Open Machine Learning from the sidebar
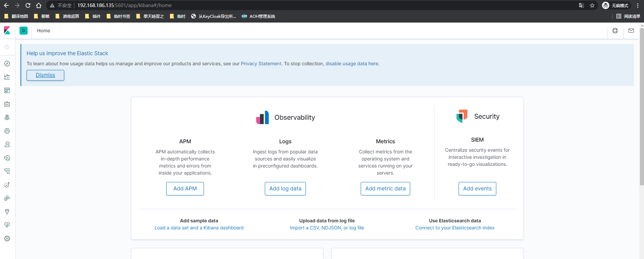 7,131
